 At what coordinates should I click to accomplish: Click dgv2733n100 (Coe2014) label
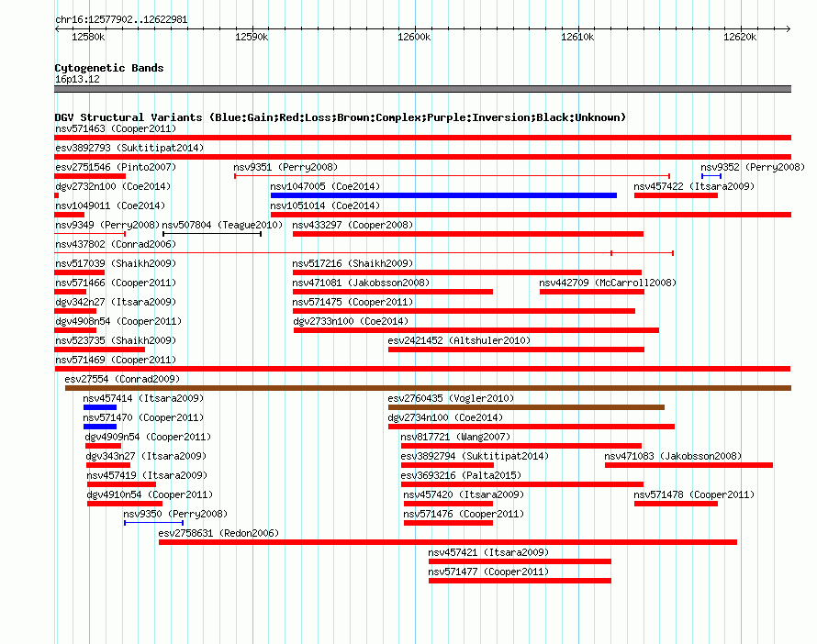pyautogui.click(x=351, y=321)
